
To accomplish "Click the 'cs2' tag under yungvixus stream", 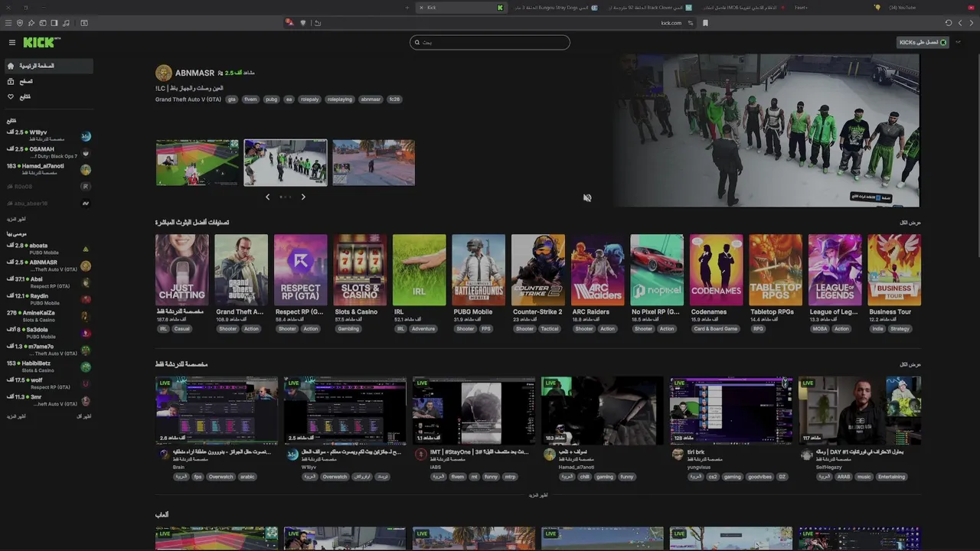I will click(713, 477).
